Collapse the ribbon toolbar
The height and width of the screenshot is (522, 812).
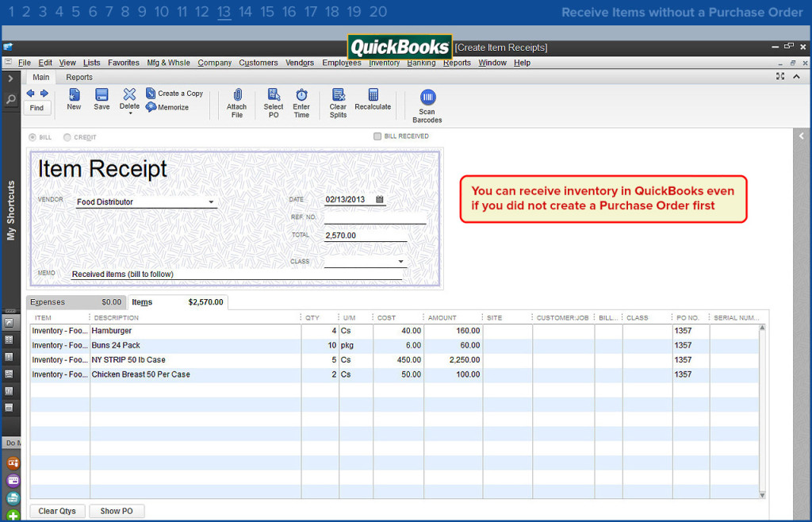point(796,77)
